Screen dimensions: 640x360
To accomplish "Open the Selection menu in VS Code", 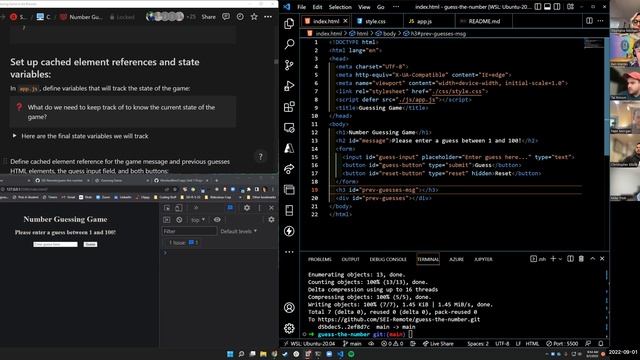I will (x=340, y=7).
